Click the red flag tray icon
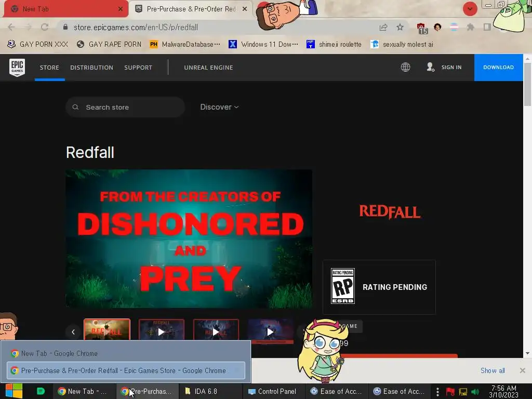The image size is (532, 399). (x=450, y=392)
